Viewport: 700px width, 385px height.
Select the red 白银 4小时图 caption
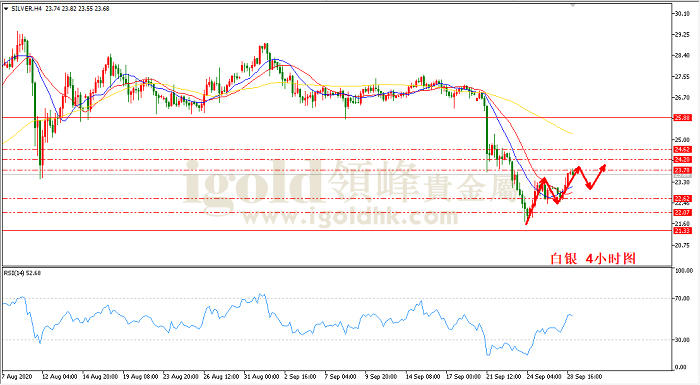coord(592,259)
